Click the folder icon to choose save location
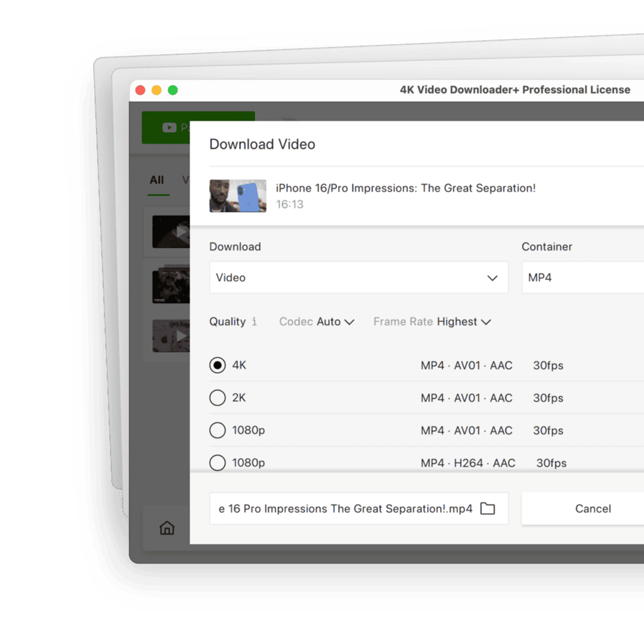This screenshot has height=644, width=644. point(487,509)
